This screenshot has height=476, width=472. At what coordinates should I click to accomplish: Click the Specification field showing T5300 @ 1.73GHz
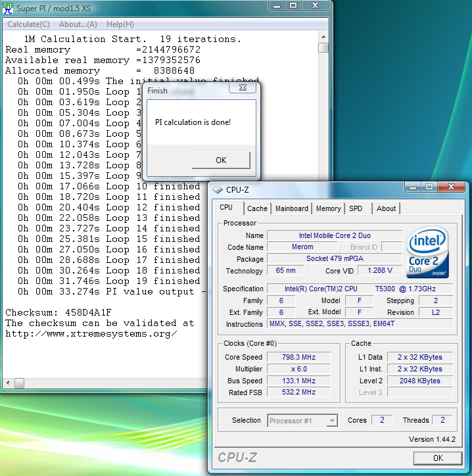pyautogui.click(x=360, y=289)
